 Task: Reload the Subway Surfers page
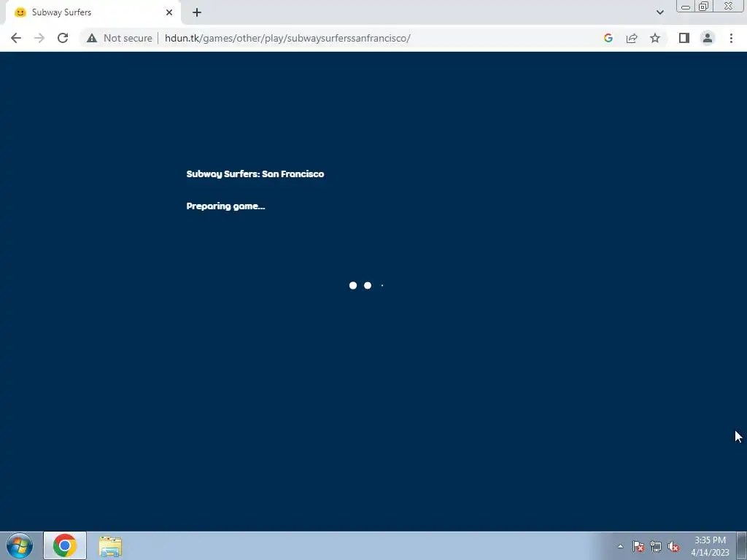coord(63,38)
